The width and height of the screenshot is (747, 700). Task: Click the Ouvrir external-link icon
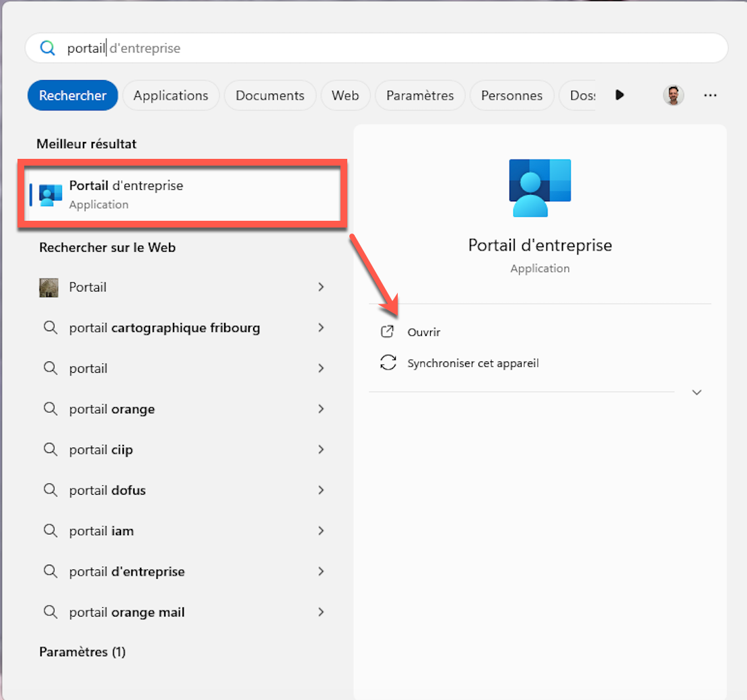coord(388,332)
